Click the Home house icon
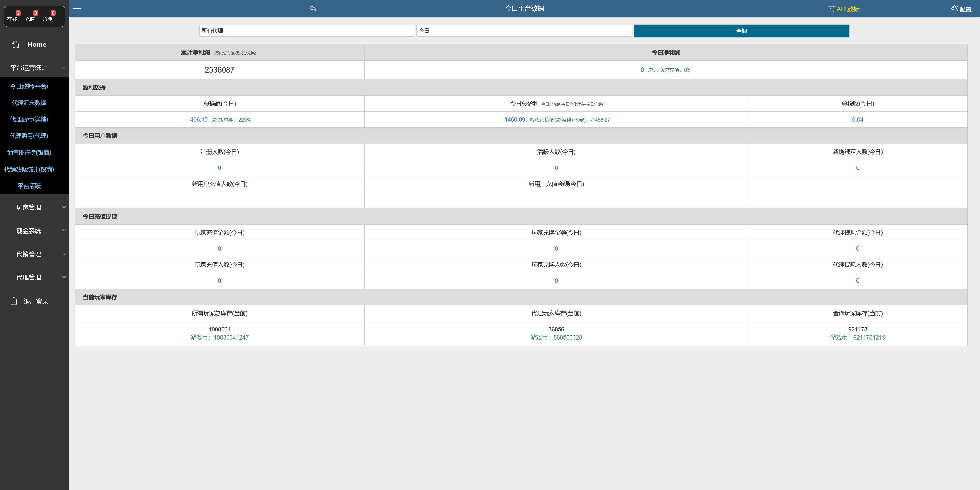980x490 pixels. (16, 44)
